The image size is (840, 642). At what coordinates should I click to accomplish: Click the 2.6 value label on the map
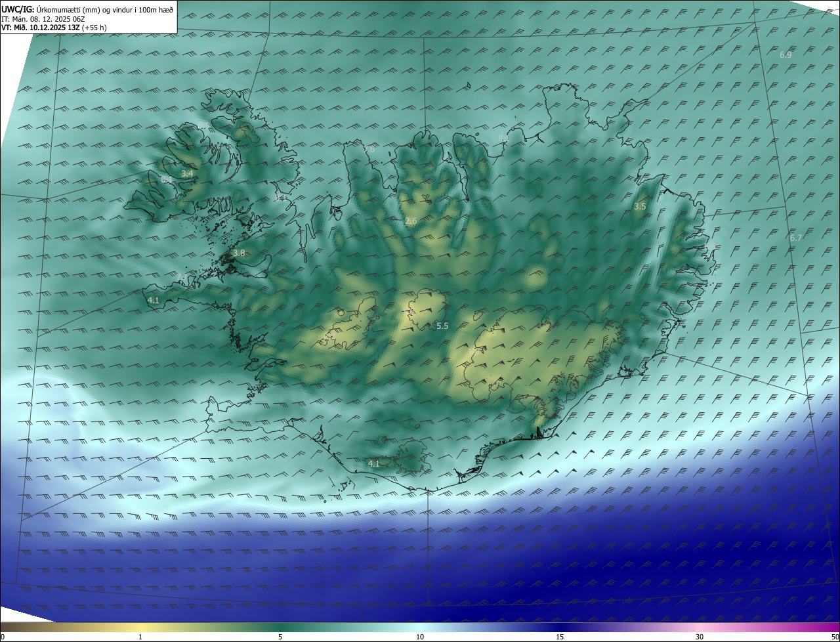click(x=411, y=222)
